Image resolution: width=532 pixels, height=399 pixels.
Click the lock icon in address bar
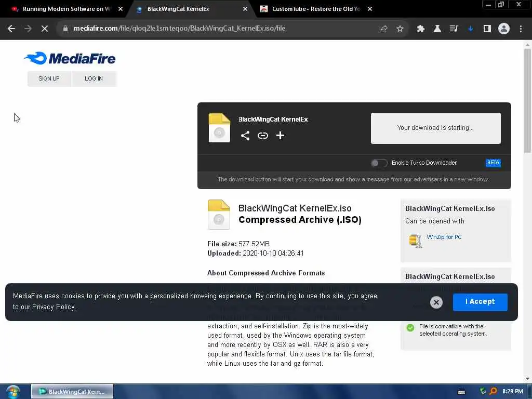(x=65, y=29)
